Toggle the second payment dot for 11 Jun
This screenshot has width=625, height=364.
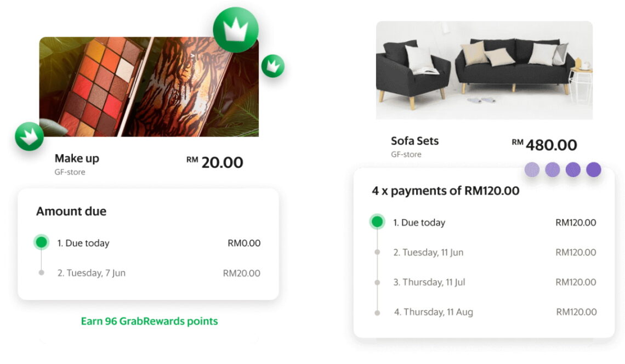[x=377, y=253]
